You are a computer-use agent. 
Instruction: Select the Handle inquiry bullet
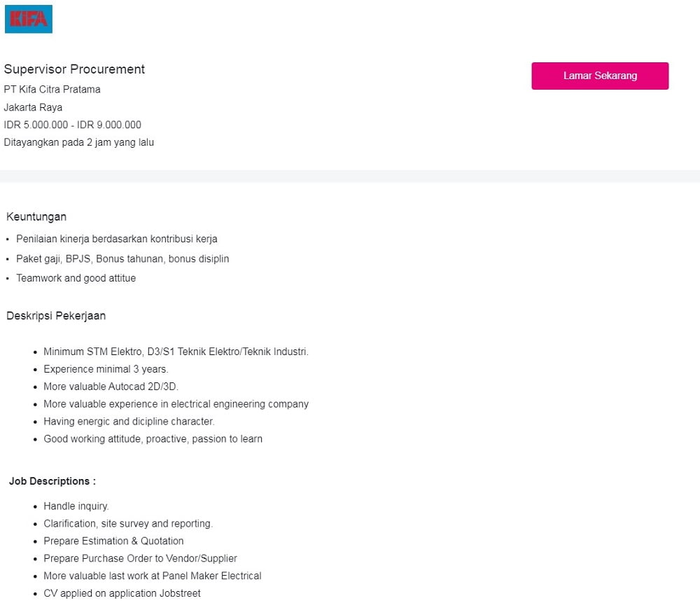[x=76, y=506]
